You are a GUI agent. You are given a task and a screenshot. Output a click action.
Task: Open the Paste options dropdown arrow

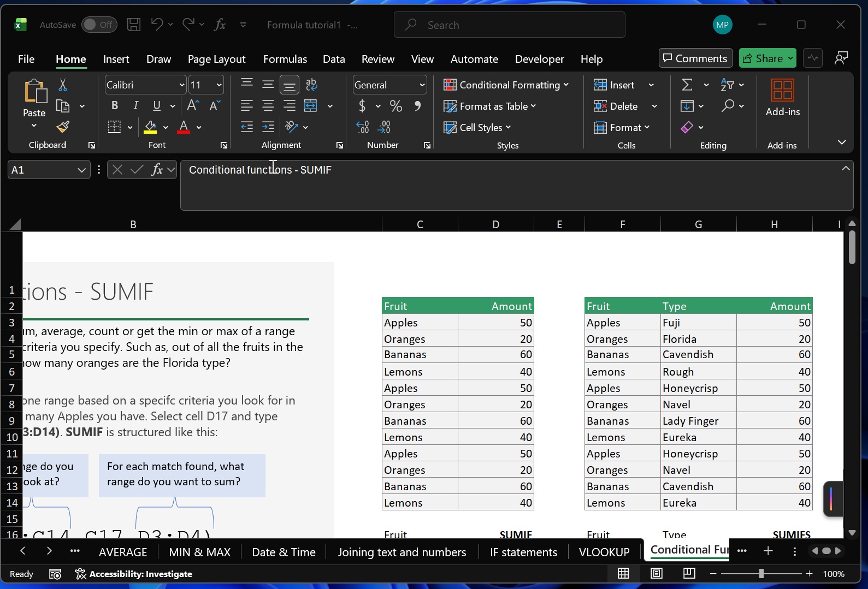34,126
